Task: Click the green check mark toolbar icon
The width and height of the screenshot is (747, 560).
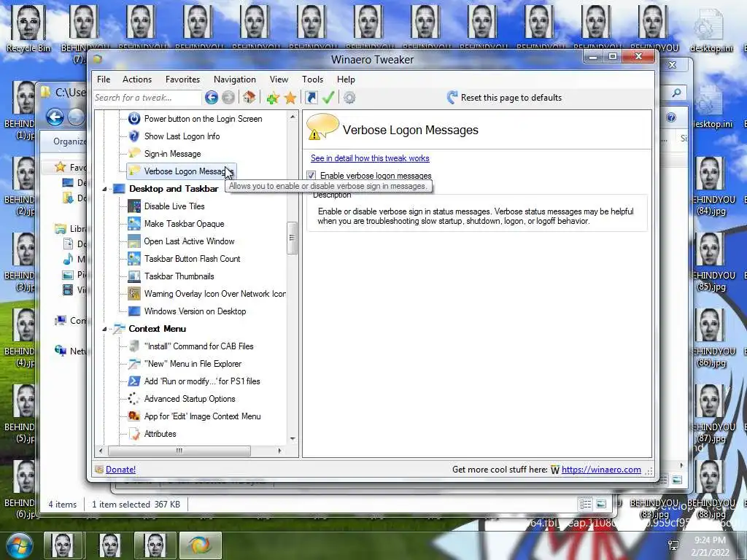Action: pos(328,98)
